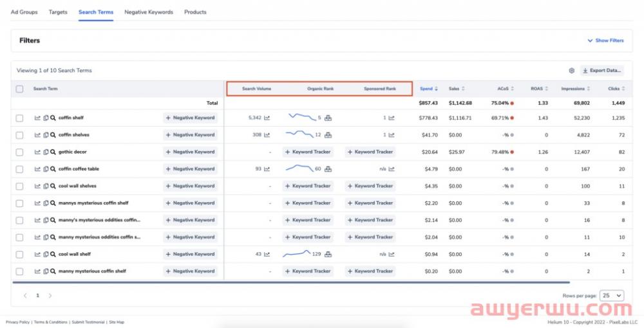Open sponsored rank chart for coffin coffee table
Screen dimensions: 644x328
click(x=392, y=169)
